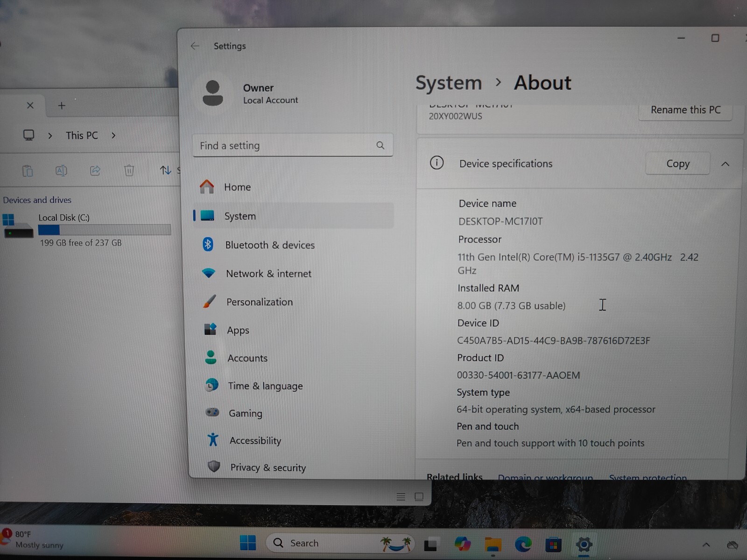The height and width of the screenshot is (560, 747).
Task: Open the Domain or workgroup link
Action: pos(545,477)
